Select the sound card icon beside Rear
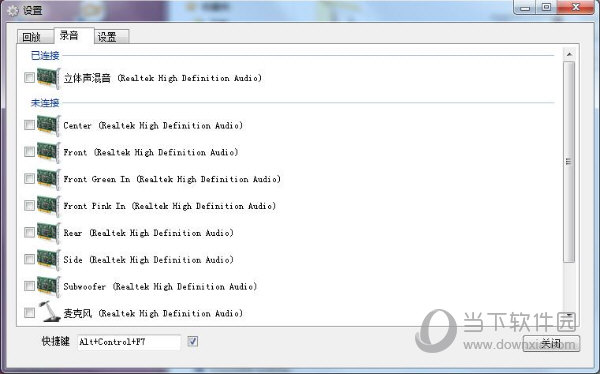This screenshot has width=600, height=374. 49,232
